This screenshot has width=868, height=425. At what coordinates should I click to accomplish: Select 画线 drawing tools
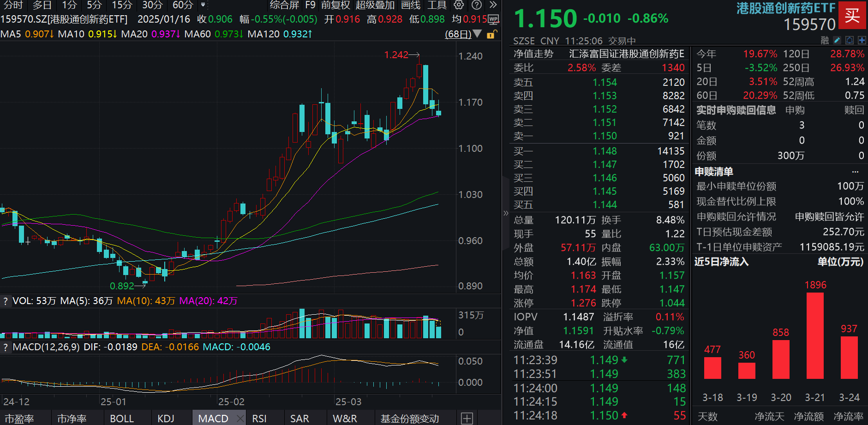coord(411,5)
